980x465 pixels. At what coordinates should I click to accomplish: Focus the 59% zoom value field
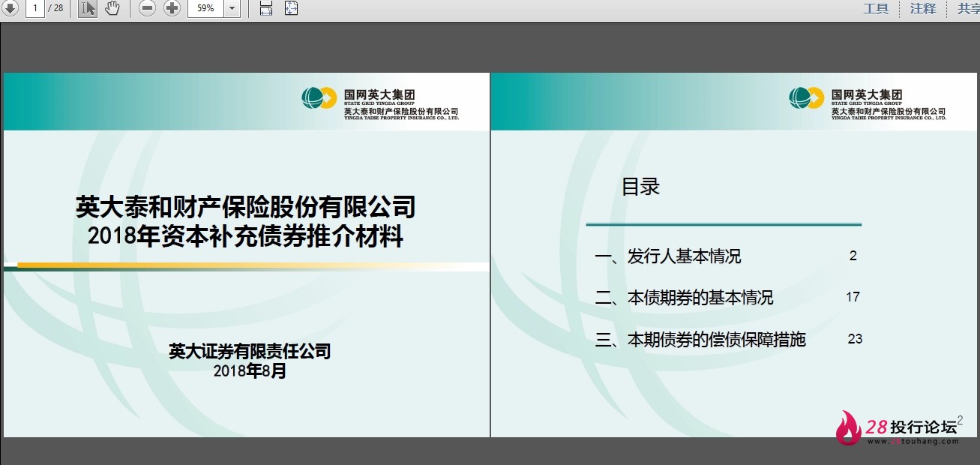pos(205,8)
